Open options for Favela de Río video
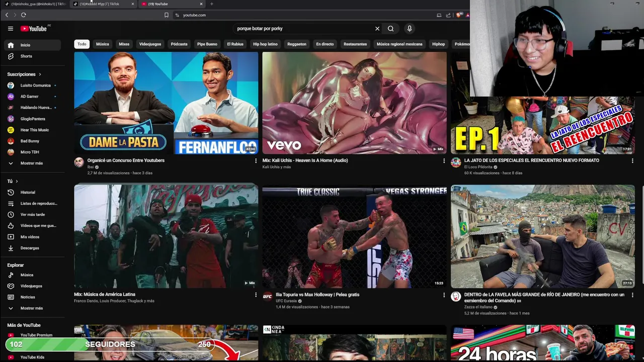The image size is (644, 362). point(632,295)
